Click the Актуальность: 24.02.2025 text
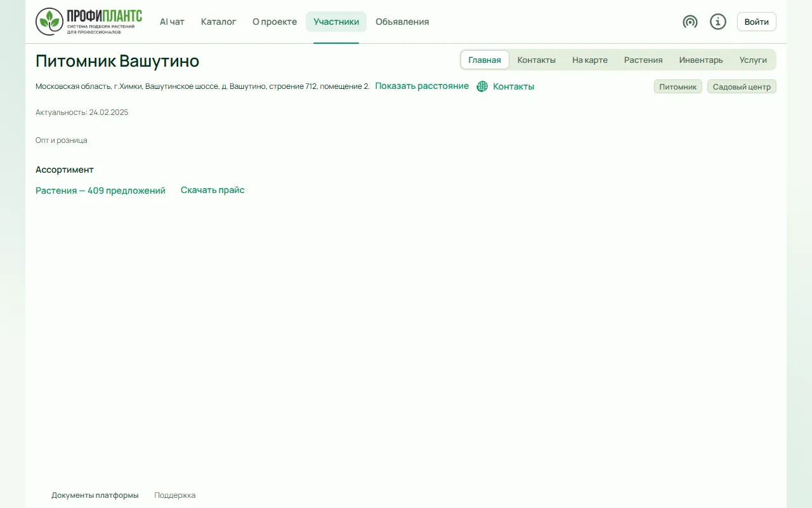The height and width of the screenshot is (508, 812). point(82,112)
